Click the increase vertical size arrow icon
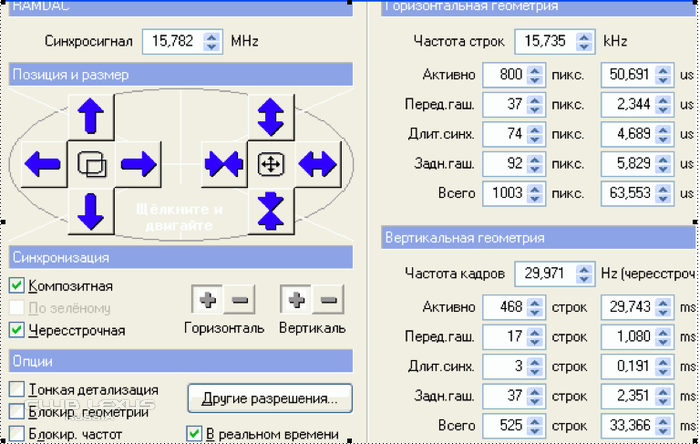 (270, 116)
